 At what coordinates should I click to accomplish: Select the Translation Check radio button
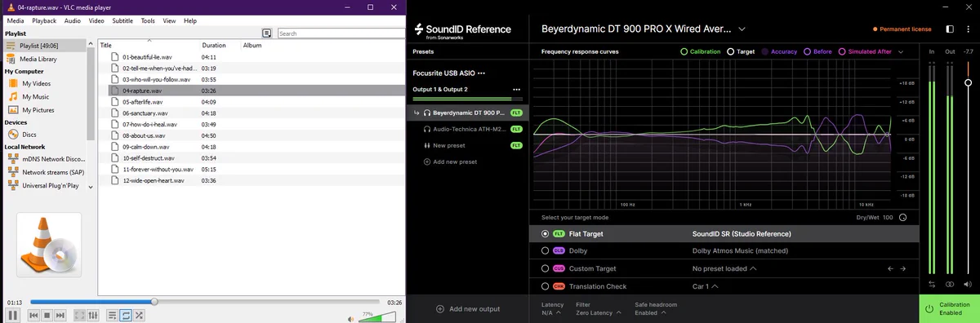point(546,286)
